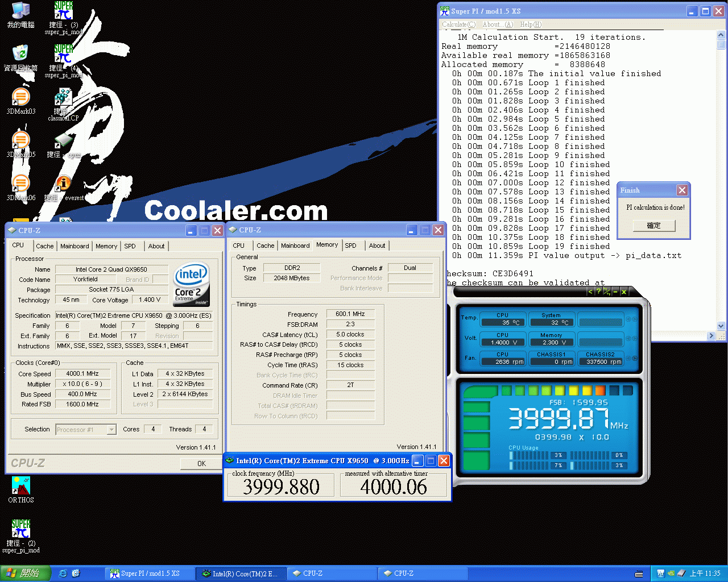This screenshot has height=582, width=728.
Task: Open About tab in left CPU-Z window
Action: (156, 246)
